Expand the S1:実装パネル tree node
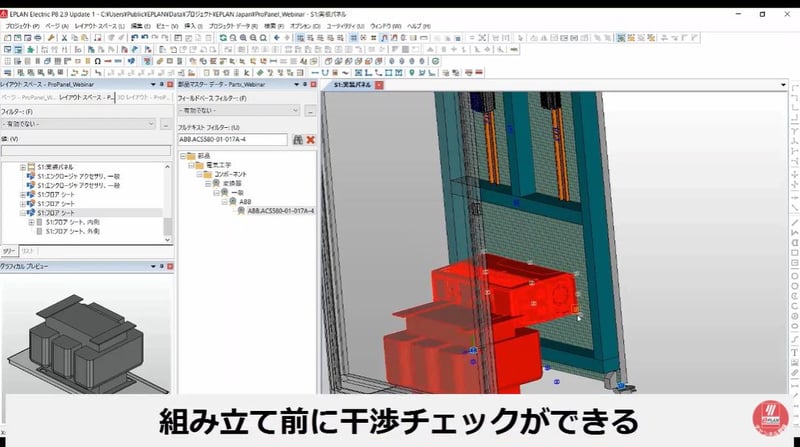The width and height of the screenshot is (800, 447). point(22,167)
